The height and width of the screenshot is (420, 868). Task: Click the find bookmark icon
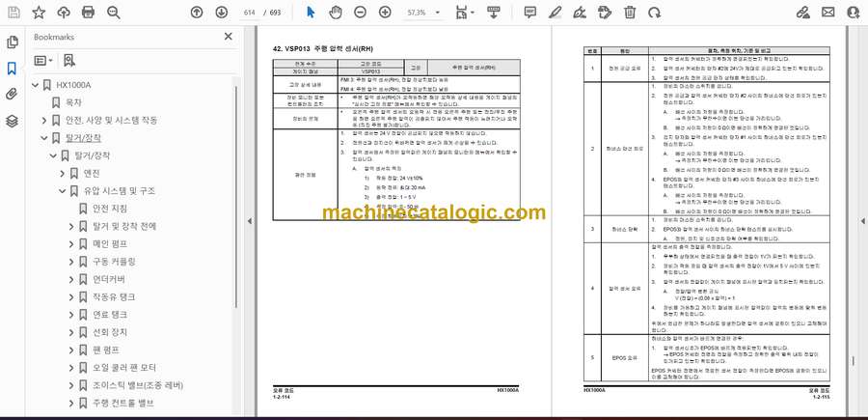(x=69, y=61)
